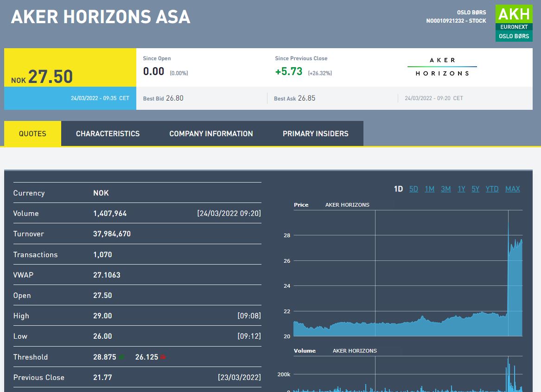Screen dimensions: 541x392
Task: Switch chart to 5D timeframe
Action: (413, 189)
